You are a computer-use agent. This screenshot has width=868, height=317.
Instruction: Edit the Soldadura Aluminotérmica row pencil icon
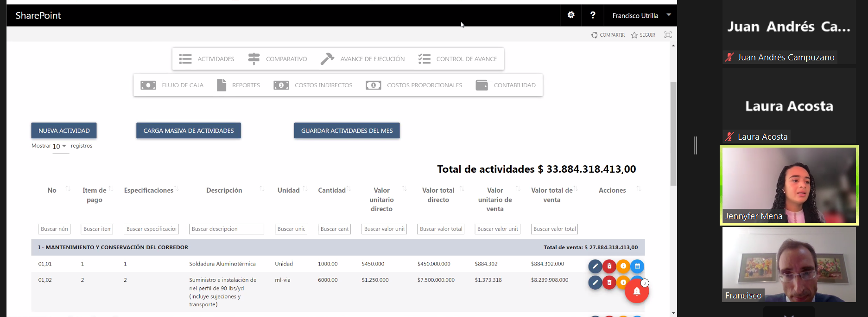pyautogui.click(x=595, y=266)
